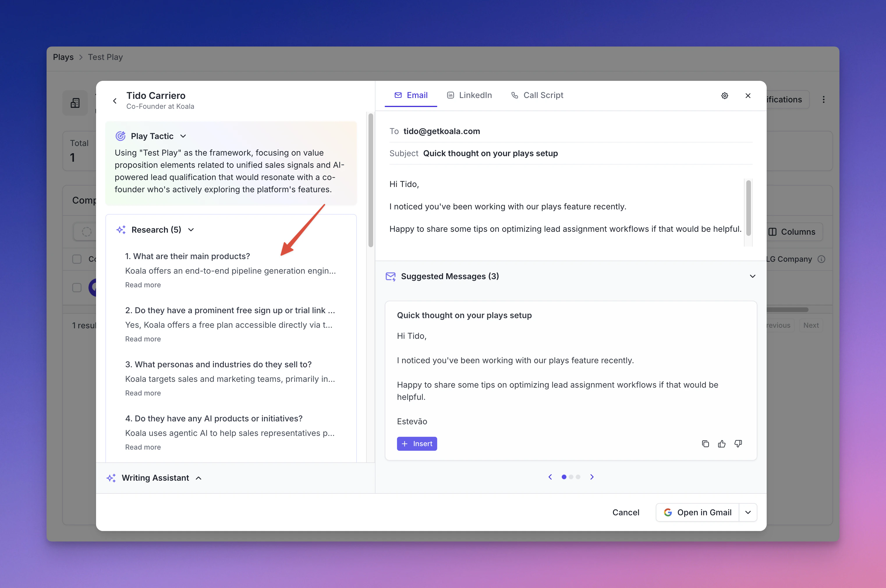This screenshot has width=886, height=588.
Task: Check the table header select-all checkbox
Action: pyautogui.click(x=77, y=259)
